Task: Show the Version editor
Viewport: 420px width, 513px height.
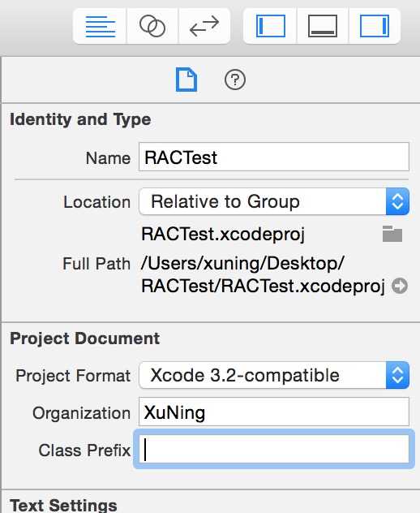Action: (204, 26)
